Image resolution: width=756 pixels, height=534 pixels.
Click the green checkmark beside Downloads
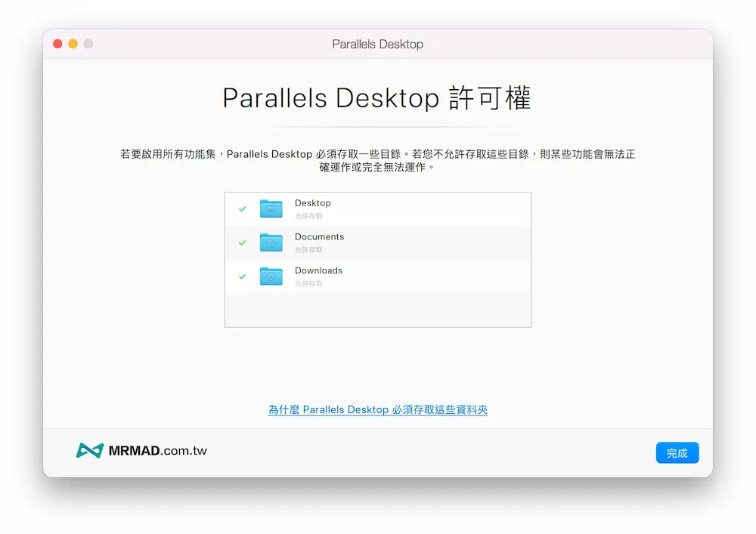point(242,276)
